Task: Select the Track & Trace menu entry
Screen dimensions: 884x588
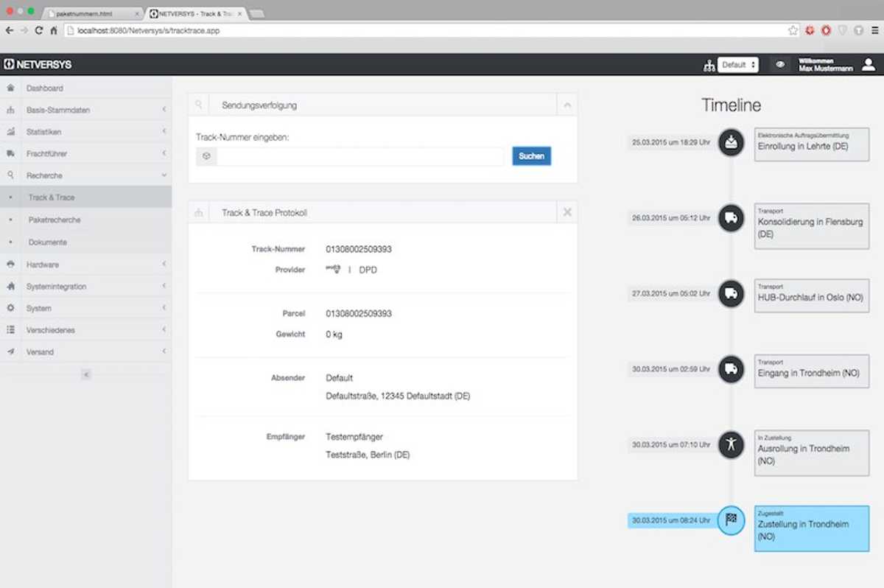Action: coord(52,197)
